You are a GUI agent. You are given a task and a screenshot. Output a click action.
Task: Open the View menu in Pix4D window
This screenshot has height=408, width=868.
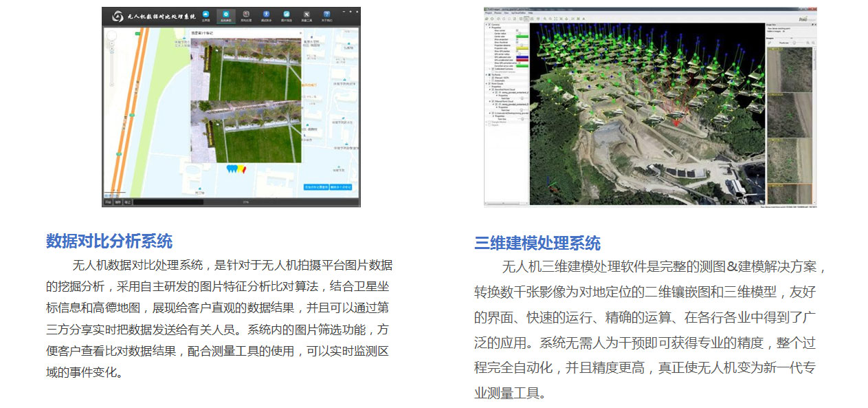506,13
